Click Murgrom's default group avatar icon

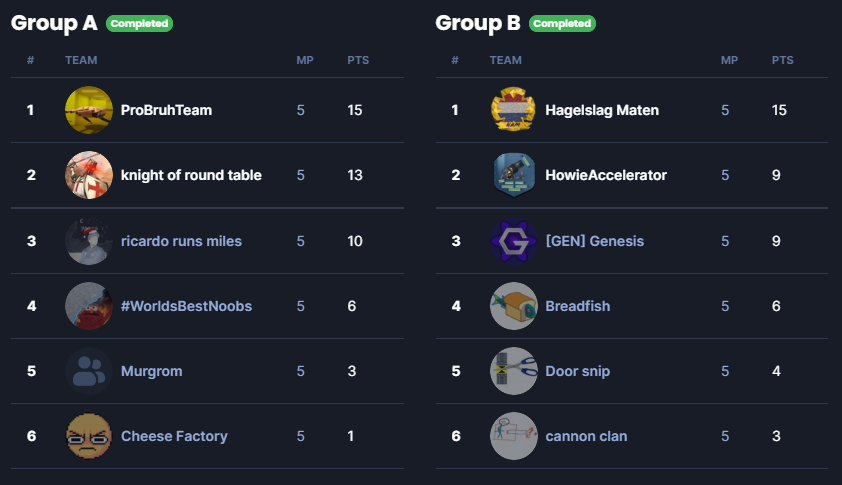pos(89,371)
